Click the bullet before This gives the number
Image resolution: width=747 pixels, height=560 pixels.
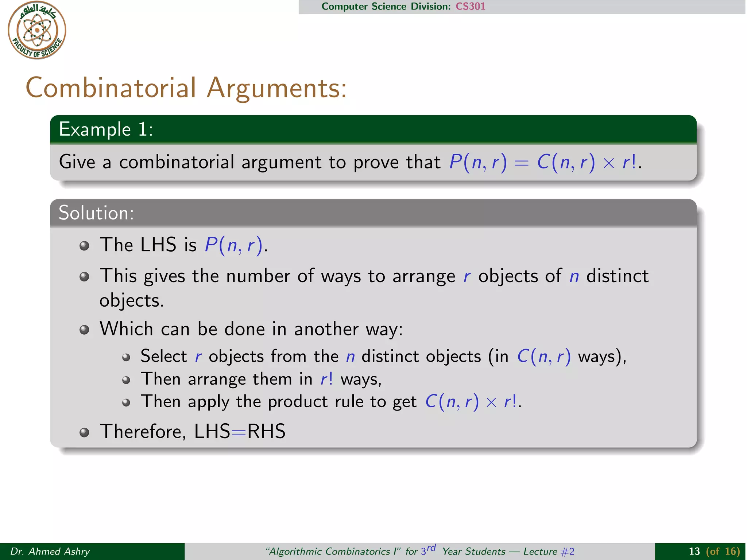click(x=84, y=277)
